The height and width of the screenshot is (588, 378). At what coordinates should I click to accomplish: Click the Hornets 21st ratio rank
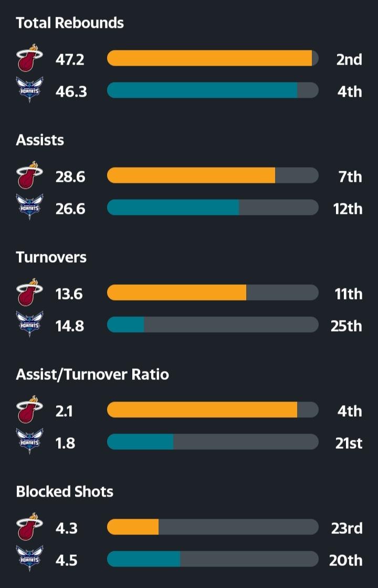(349, 443)
